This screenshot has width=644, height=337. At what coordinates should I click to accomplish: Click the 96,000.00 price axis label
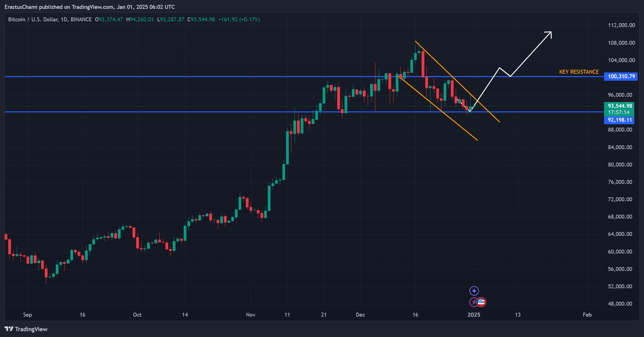pos(620,95)
